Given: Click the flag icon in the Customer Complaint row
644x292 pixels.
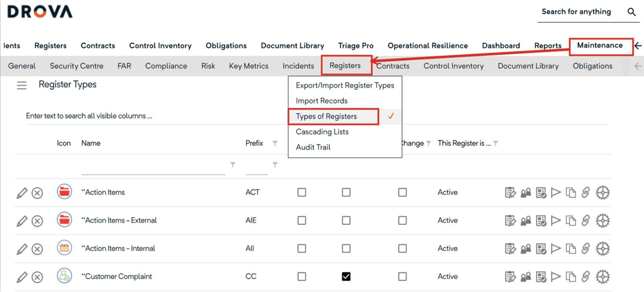Looking at the screenshot, I should pyautogui.click(x=556, y=277).
